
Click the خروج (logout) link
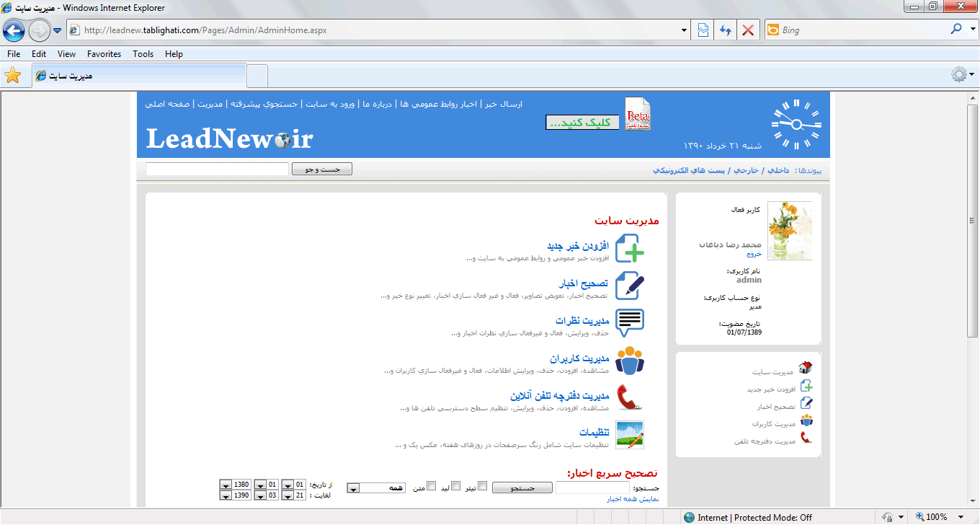click(x=754, y=254)
